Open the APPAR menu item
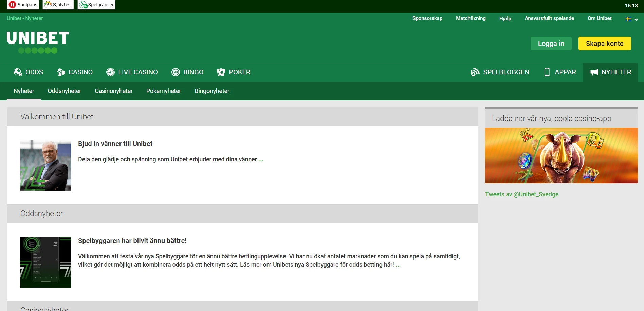The width and height of the screenshot is (644, 311). pyautogui.click(x=560, y=72)
